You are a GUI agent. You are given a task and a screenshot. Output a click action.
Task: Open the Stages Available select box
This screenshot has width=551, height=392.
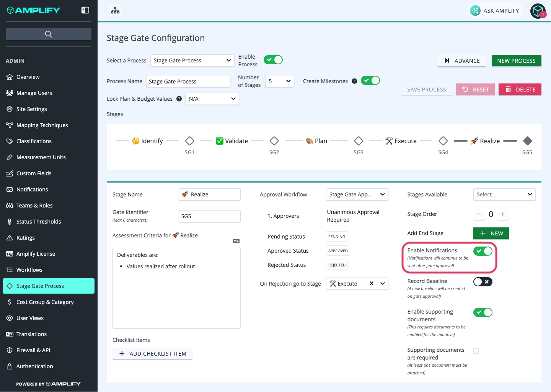504,194
